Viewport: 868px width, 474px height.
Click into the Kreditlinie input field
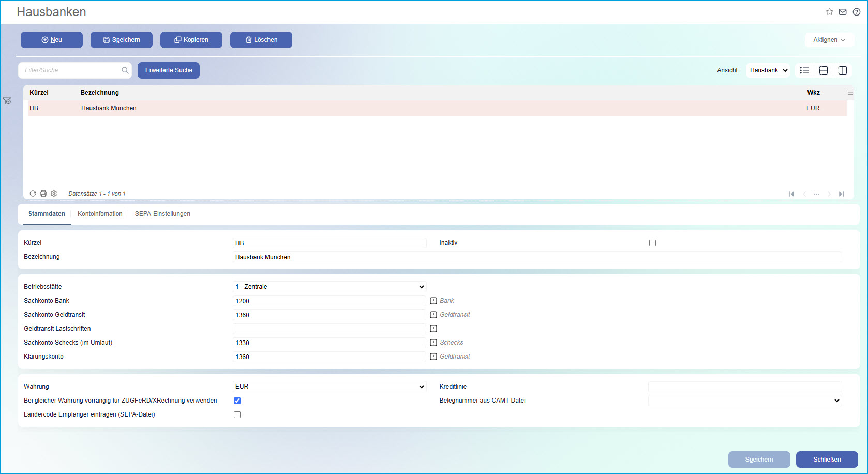click(x=744, y=387)
